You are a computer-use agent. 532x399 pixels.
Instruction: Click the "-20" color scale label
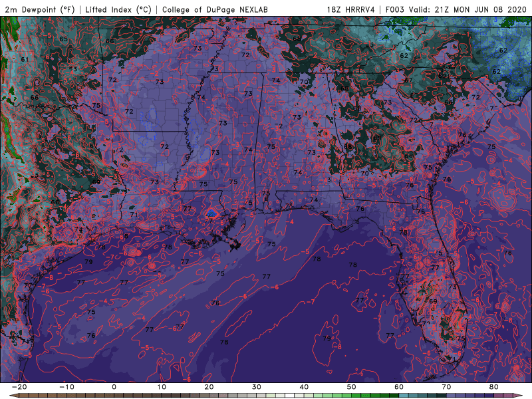pyautogui.click(x=19, y=387)
